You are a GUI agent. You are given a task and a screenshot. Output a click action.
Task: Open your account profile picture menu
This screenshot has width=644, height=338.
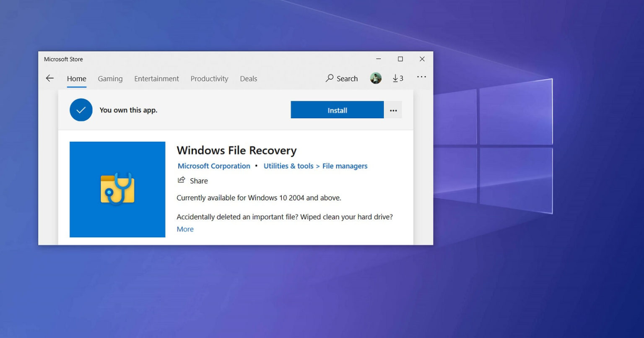click(x=375, y=78)
